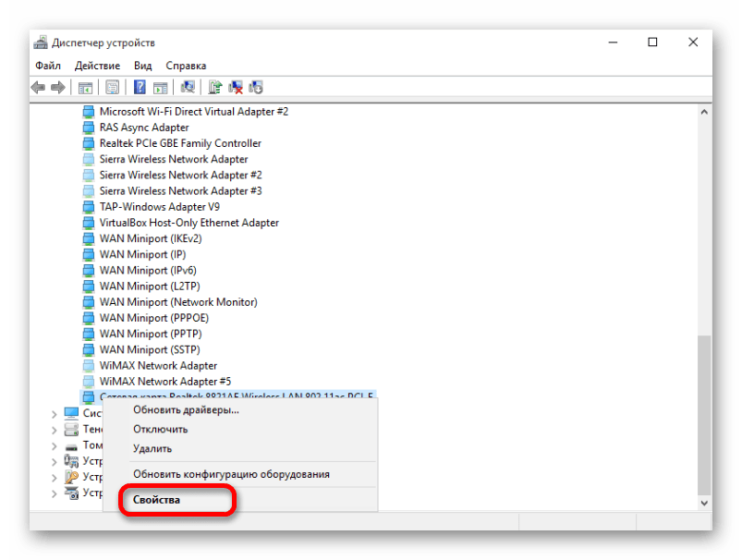Click the icon beside WAN Miniport (PPPOE)

89,318
